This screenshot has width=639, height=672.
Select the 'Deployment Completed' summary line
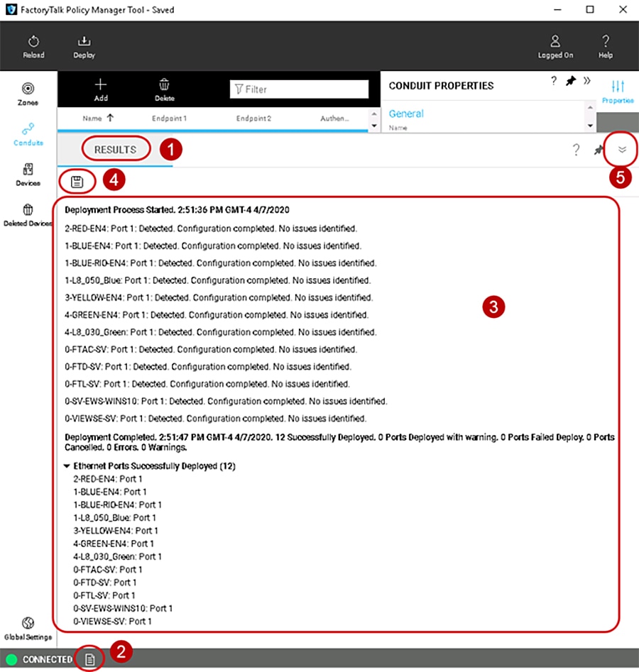click(339, 442)
